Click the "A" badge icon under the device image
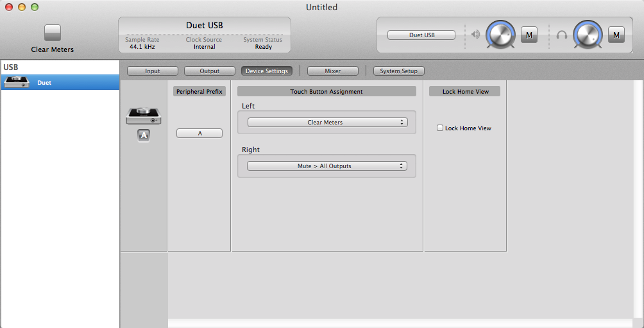This screenshot has height=328, width=644. 143,135
